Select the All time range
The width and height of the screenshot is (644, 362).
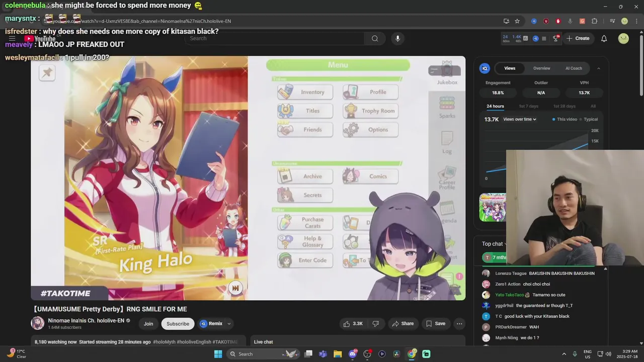pyautogui.click(x=593, y=106)
